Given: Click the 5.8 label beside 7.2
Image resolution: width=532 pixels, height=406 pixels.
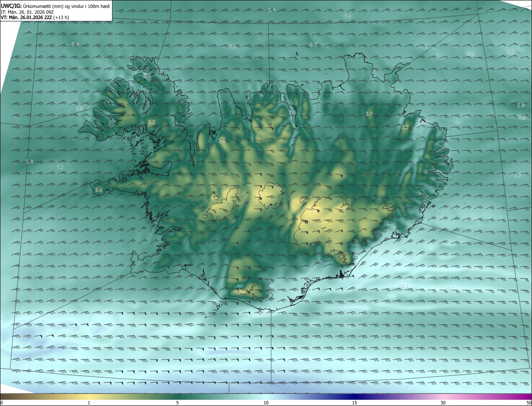Looking at the screenshot, I should coord(30,161).
